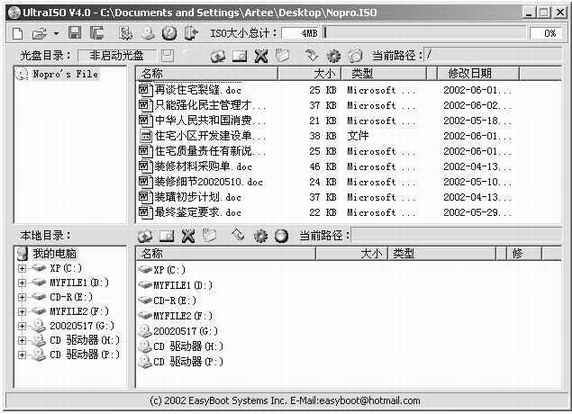Screen dimensions: 572x414
Task: Click the up-folder icon in 本地目录 toolbar
Action: (x=145, y=236)
